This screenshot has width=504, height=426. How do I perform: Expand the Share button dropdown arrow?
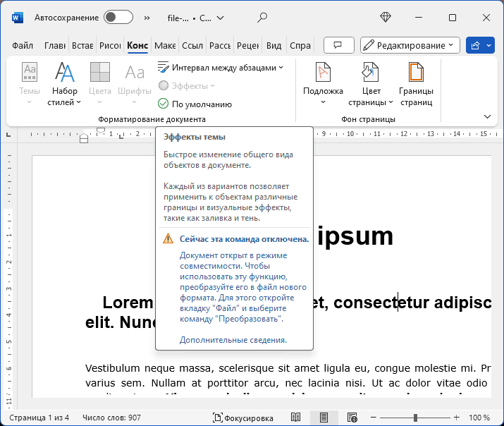click(489, 45)
